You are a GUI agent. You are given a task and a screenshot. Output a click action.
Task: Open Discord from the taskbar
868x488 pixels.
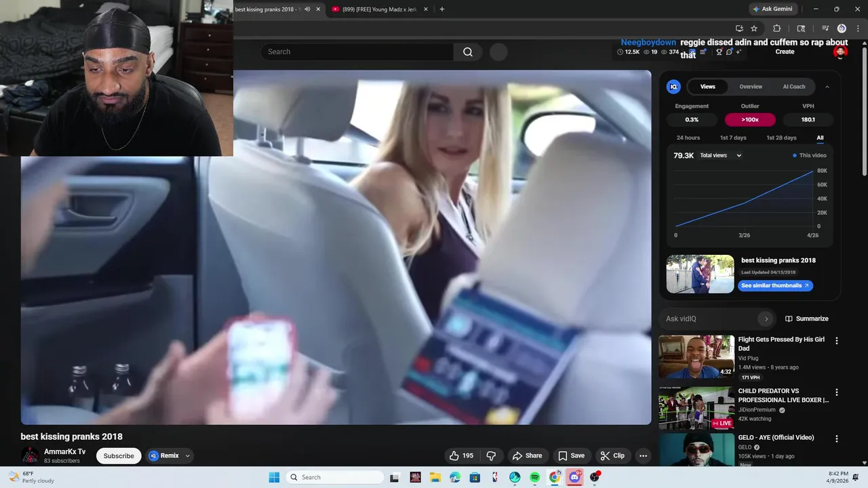pos(574,477)
